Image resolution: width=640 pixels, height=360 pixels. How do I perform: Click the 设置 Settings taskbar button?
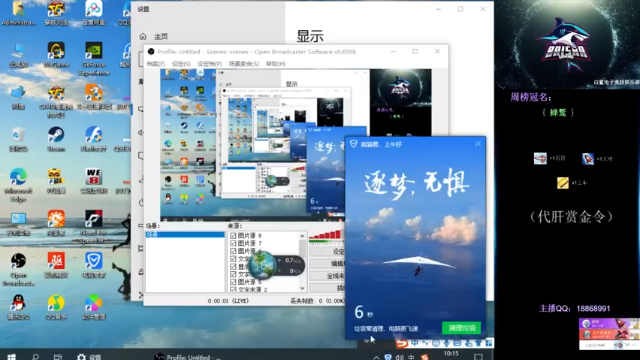[89, 357]
